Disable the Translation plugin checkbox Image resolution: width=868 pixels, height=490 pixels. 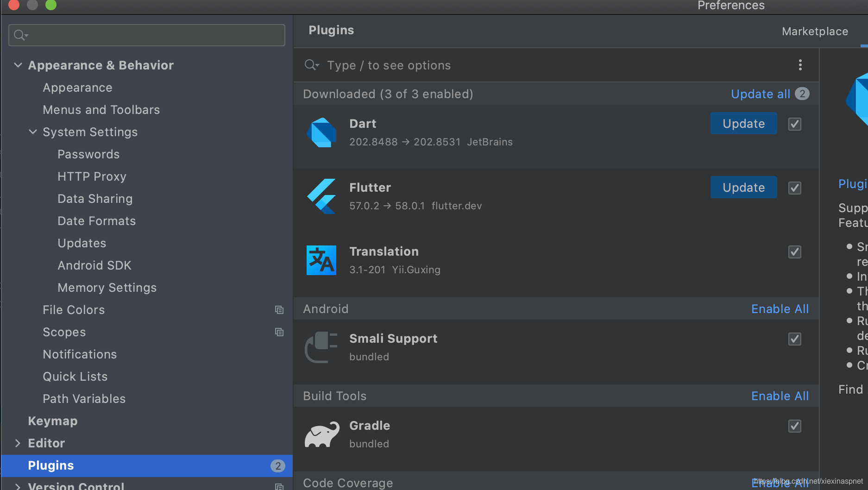795,252
